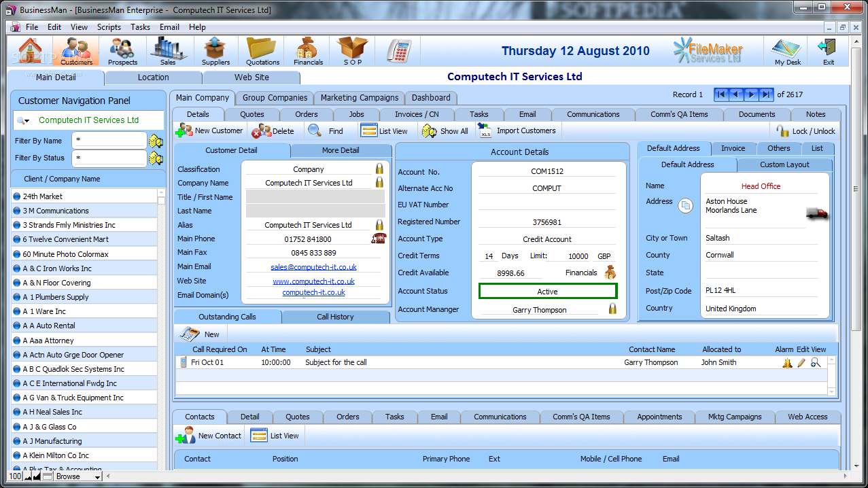The image size is (868, 488).
Task: Click binoculars icon next to Filter By Status
Action: pos(156,158)
